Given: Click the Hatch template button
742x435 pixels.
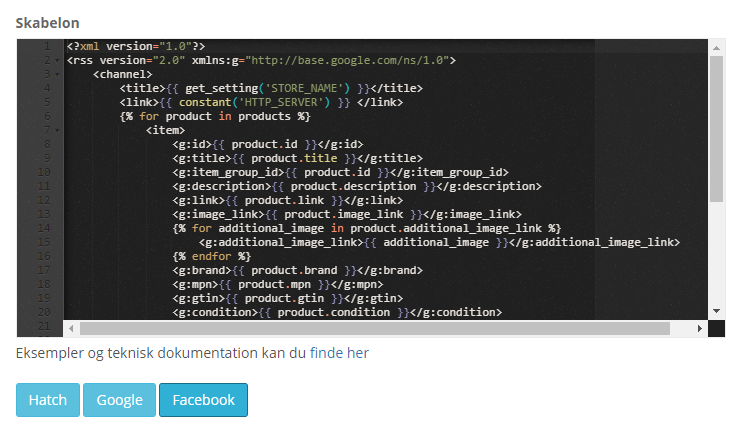Looking at the screenshot, I should click(x=48, y=400).
